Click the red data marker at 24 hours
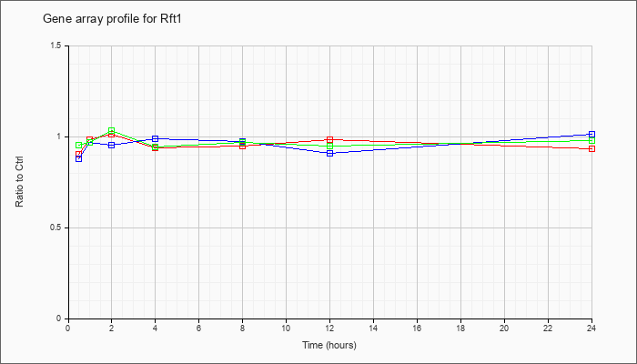 point(591,148)
